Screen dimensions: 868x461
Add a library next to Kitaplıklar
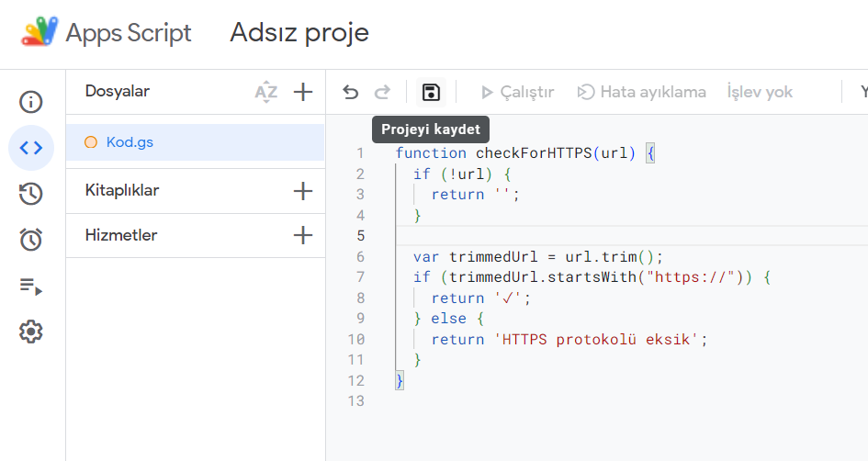[x=303, y=191]
